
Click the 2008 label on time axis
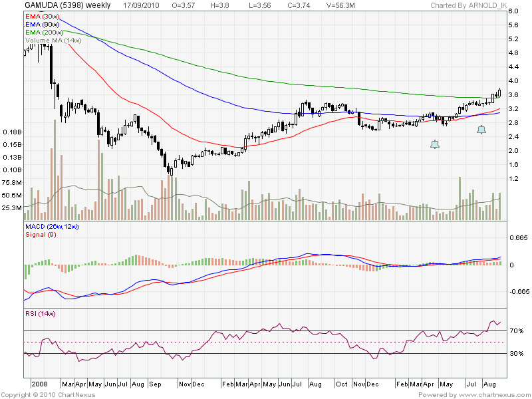[x=39, y=384]
